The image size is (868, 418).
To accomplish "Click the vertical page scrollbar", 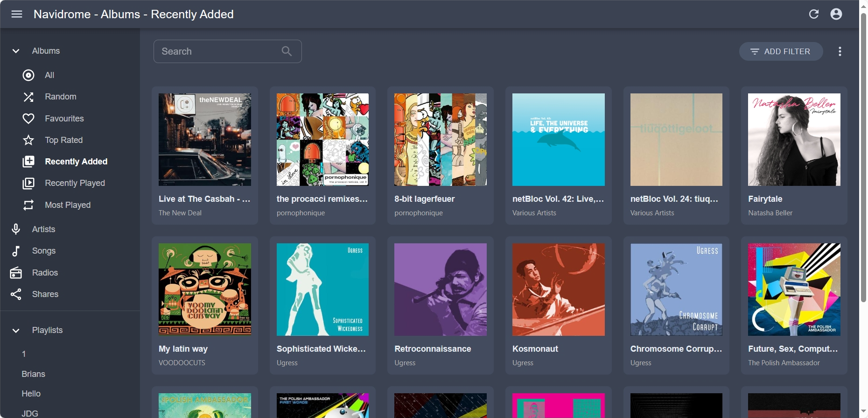I will pos(863,159).
